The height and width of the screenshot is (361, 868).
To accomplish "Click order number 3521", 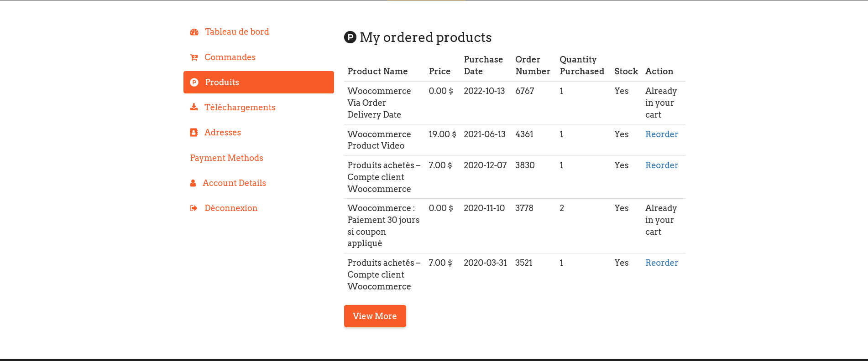I will click(524, 263).
